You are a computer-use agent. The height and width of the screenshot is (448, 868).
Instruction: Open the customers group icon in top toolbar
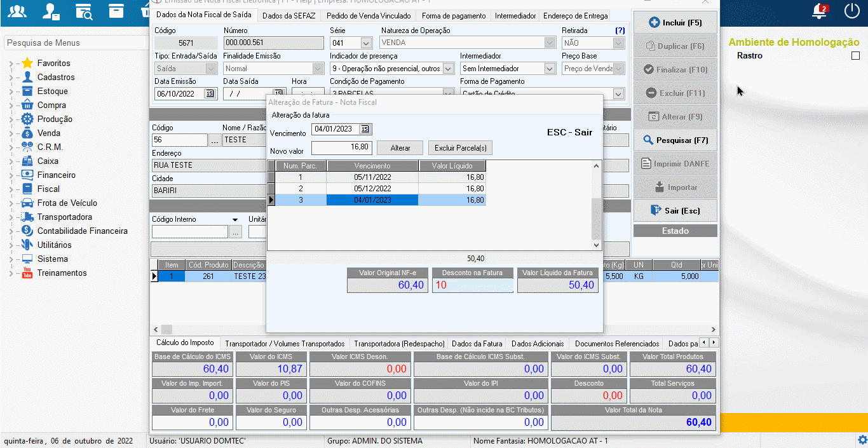(18, 11)
